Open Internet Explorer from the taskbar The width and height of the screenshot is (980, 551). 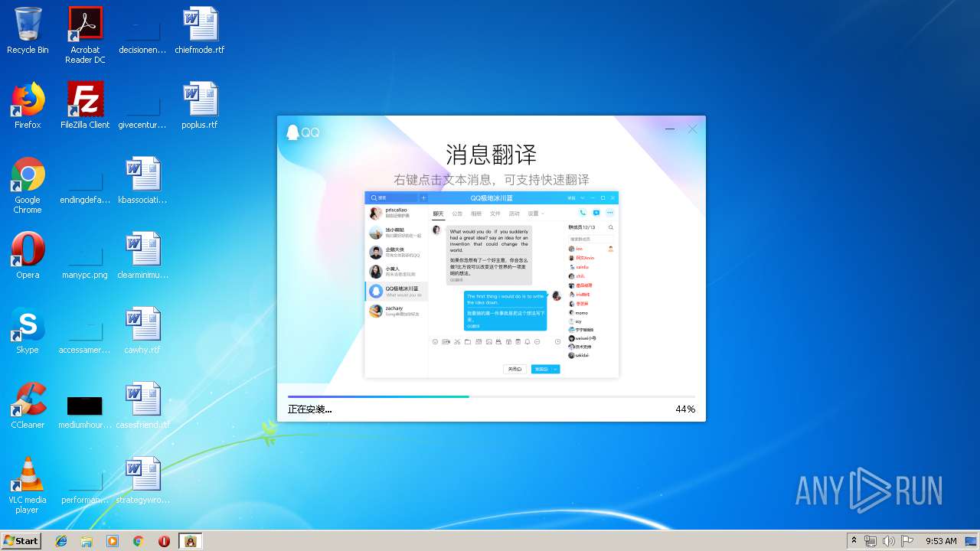[x=61, y=541]
